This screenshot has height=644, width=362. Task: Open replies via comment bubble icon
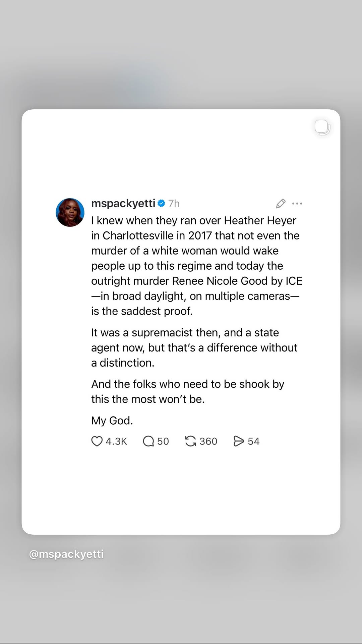click(x=148, y=441)
